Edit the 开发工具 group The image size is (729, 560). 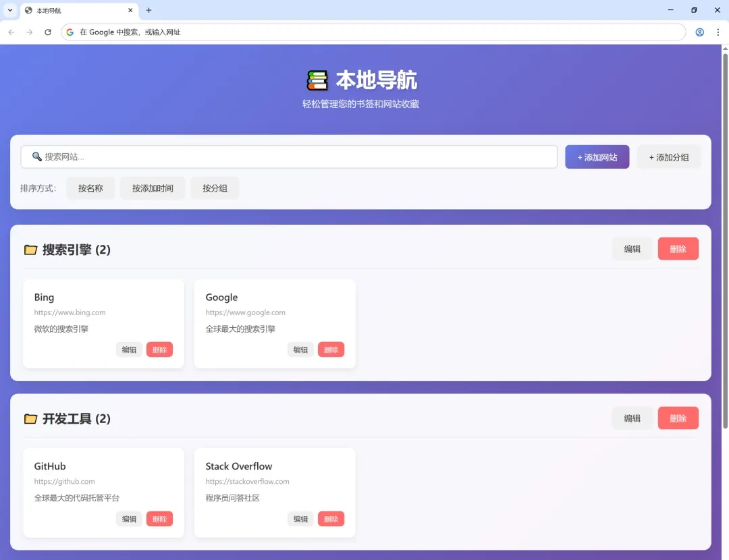(x=632, y=418)
